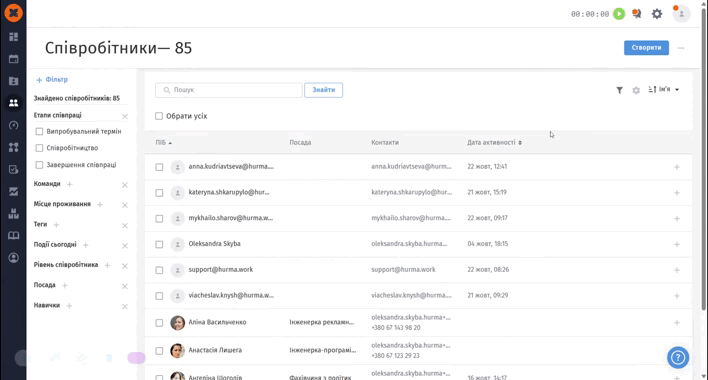The height and width of the screenshot is (380, 708).
Task: Expand Теги filter with plus
Action: [x=56, y=224]
